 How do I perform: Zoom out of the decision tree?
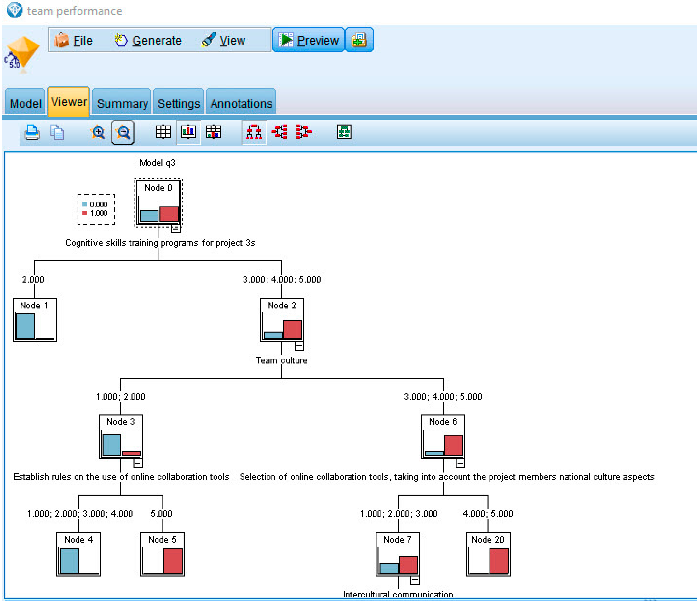click(x=123, y=132)
